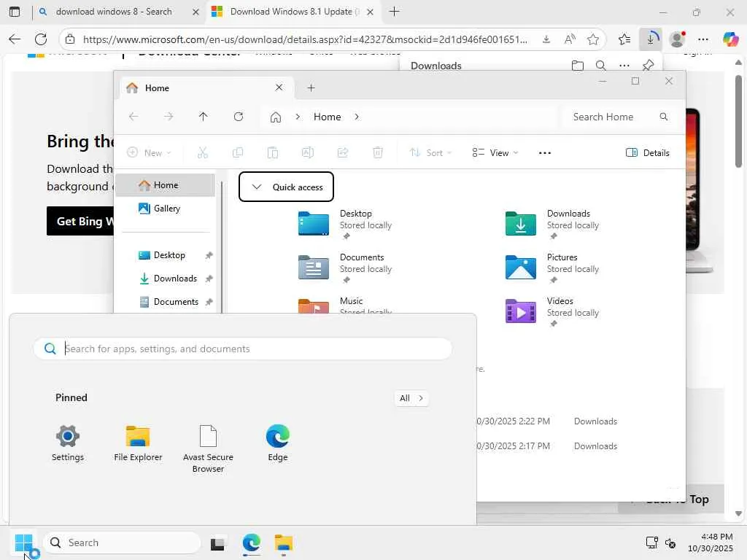Viewport: 747px width, 560px height.
Task: Open the Documents folder in Quick access
Action: [345, 268]
